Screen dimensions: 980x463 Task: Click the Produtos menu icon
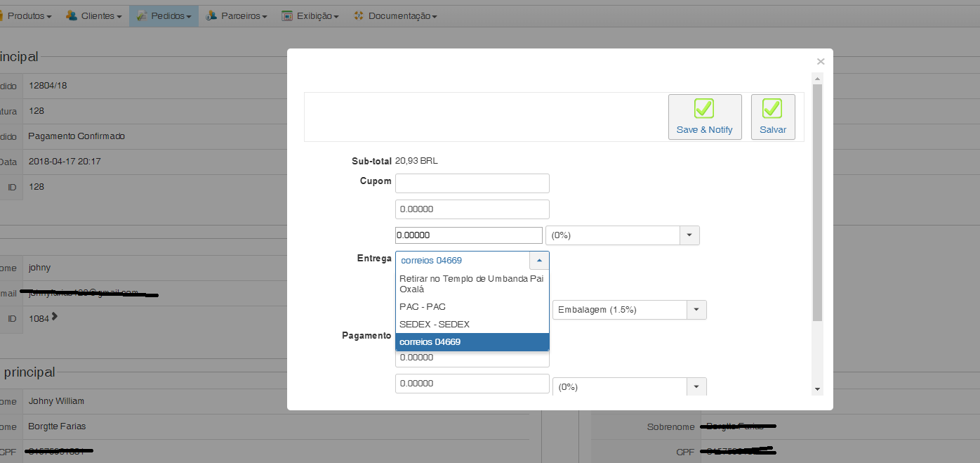(x=1, y=15)
